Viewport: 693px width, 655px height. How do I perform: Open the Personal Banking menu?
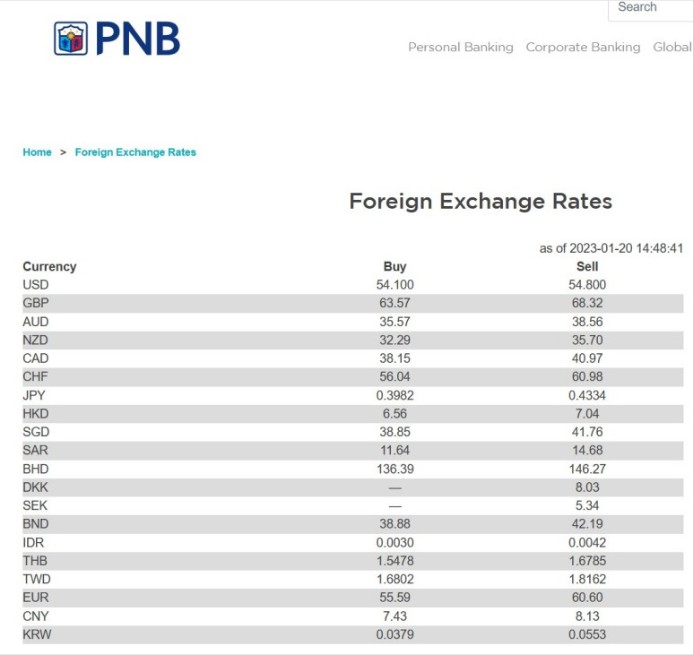[x=461, y=47]
